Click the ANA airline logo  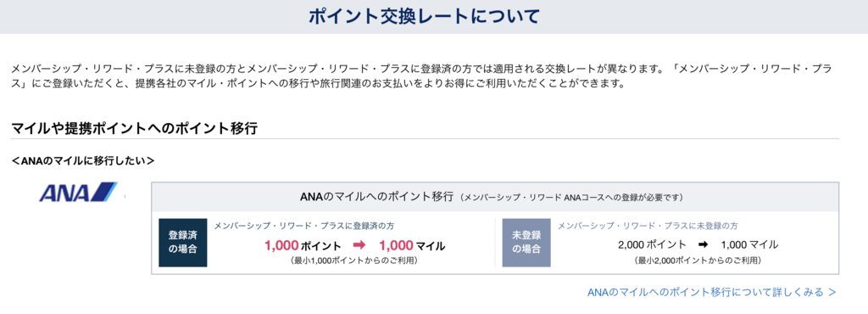78,192
